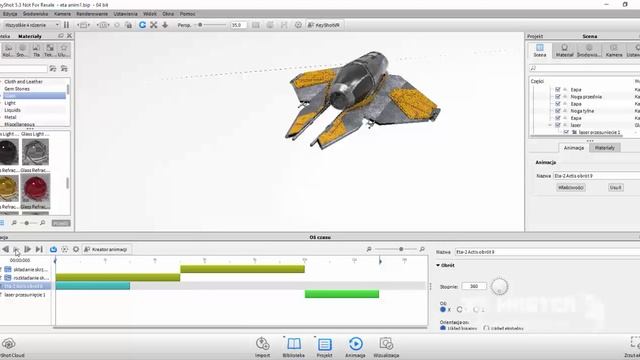Switch to the Kamera tab in Projekt panel

(x=614, y=51)
